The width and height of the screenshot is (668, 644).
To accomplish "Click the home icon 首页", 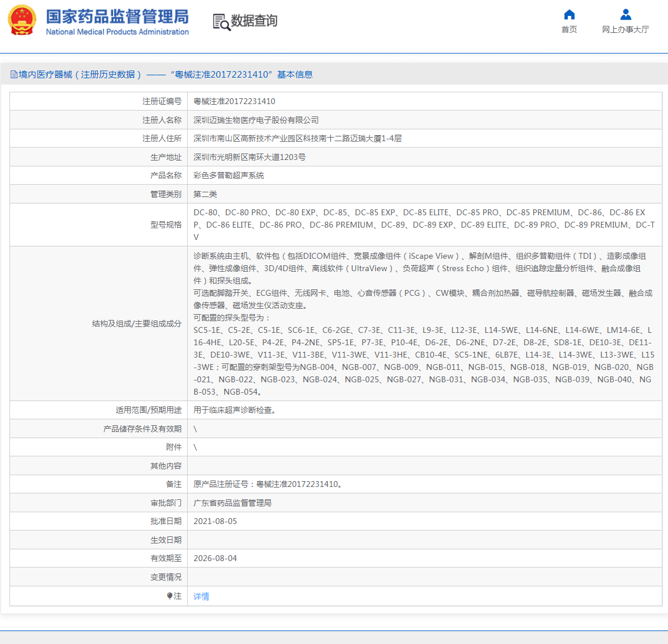I will tap(569, 15).
